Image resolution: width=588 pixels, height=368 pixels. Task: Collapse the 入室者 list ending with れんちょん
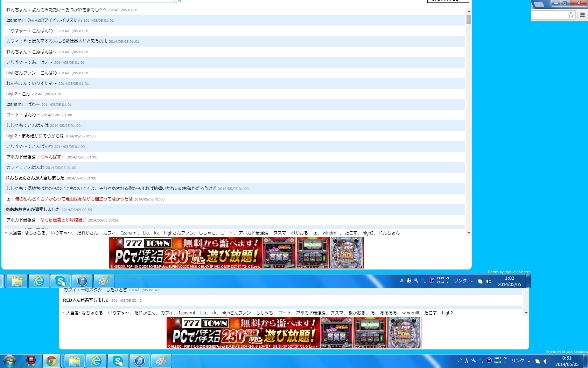click(6, 233)
